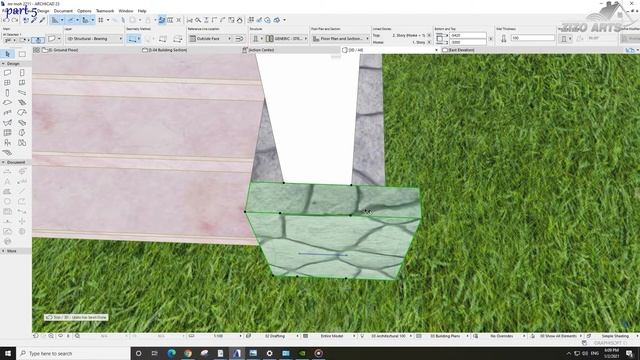Click the 02 Drafting pen set button
Viewport: 640px width, 360px height.
tap(275, 336)
